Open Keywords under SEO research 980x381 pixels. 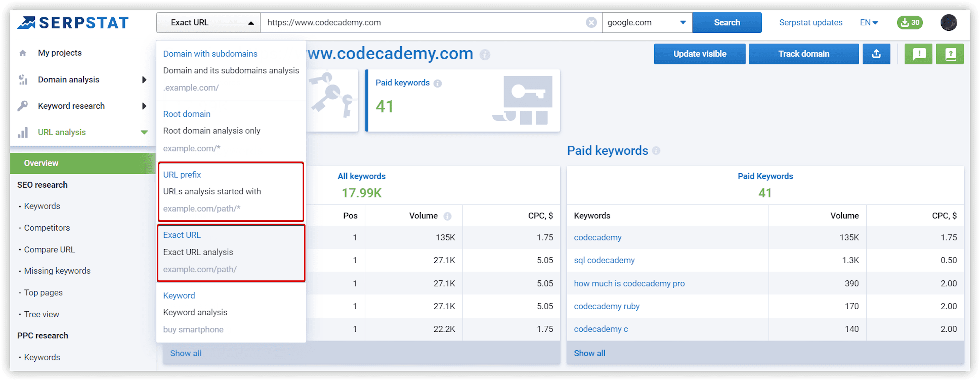tap(42, 206)
